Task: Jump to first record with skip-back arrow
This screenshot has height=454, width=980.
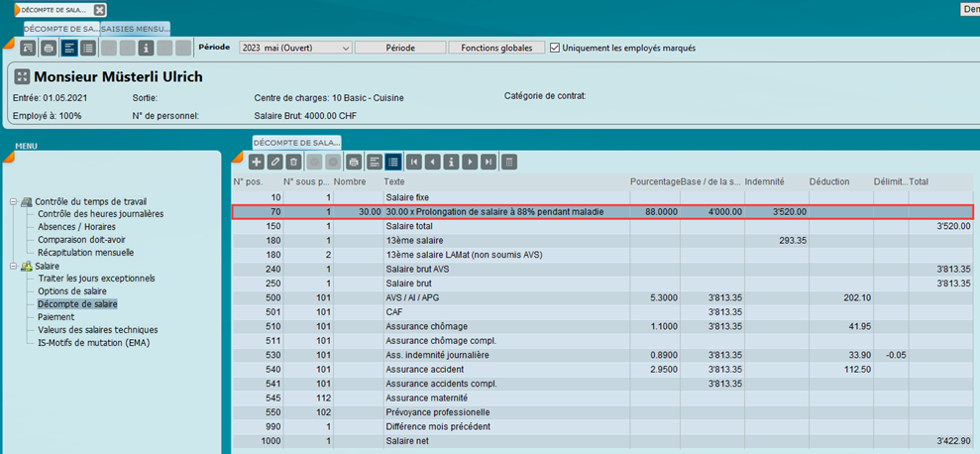Action: tap(414, 162)
